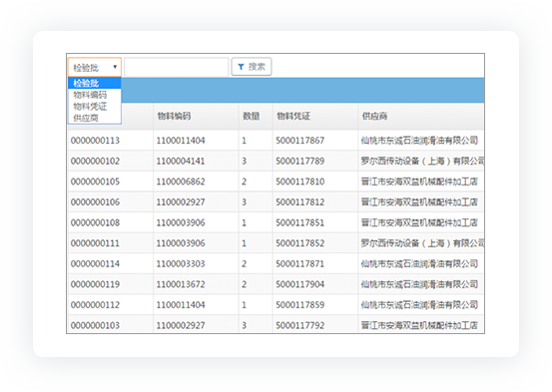This screenshot has width=552, height=392.
Task: Click supplier cell in row 0000000102
Action: (422, 161)
